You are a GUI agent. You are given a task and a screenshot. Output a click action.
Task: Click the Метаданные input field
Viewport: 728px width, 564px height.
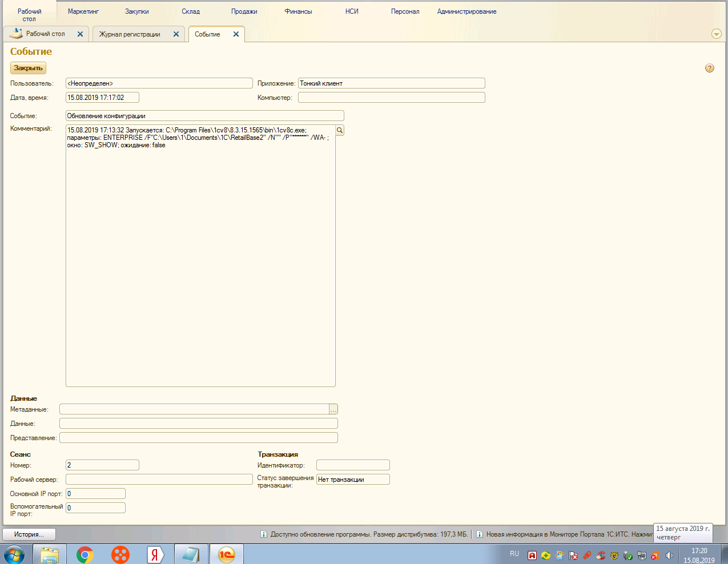click(194, 409)
